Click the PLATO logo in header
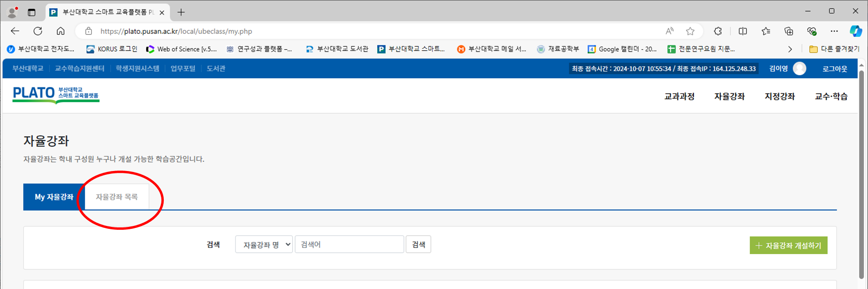The height and width of the screenshot is (289, 868). (x=55, y=95)
